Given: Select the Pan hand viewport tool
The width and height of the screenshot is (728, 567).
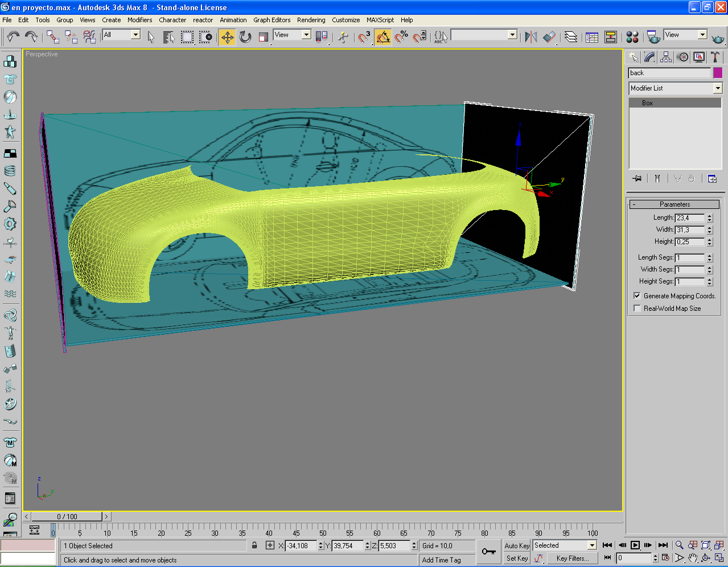Looking at the screenshot, I should 692,558.
